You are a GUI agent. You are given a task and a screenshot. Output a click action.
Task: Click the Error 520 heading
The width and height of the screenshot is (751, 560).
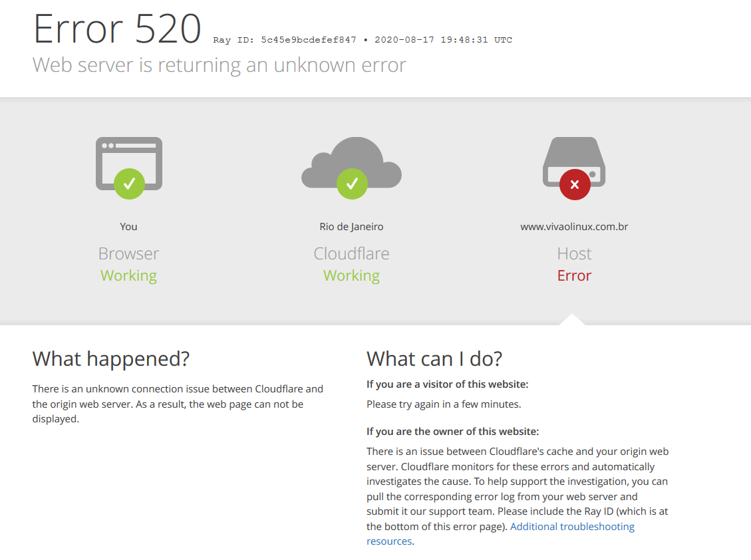117,29
